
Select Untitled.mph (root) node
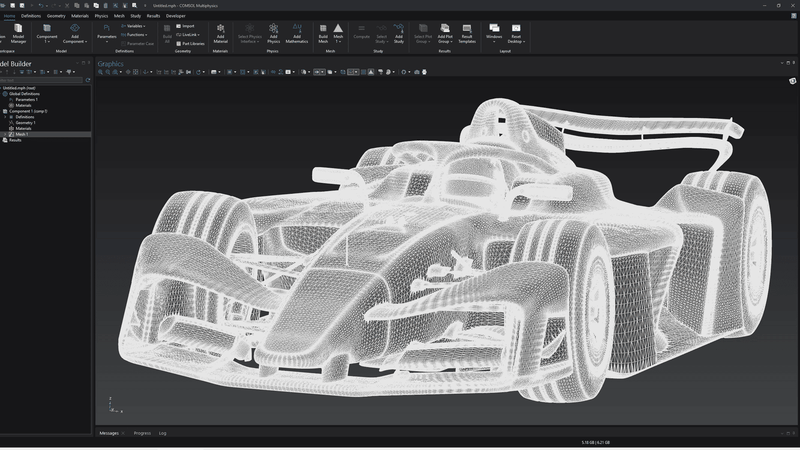click(x=19, y=88)
